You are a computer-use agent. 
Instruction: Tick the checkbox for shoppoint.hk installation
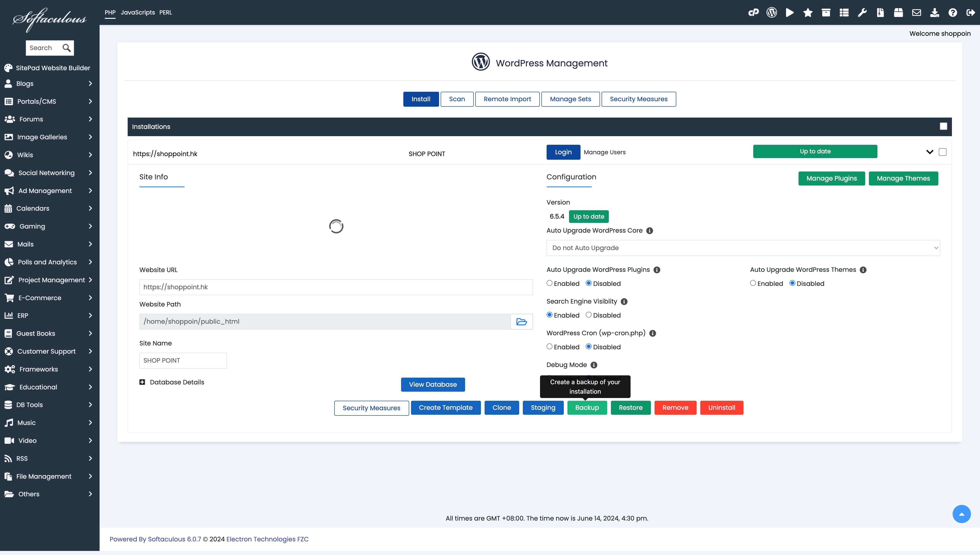click(942, 152)
